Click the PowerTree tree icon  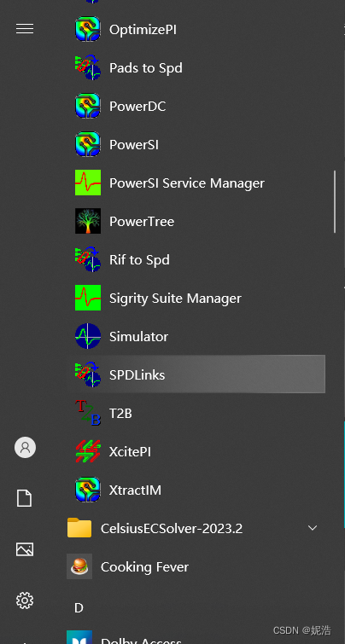tap(88, 222)
